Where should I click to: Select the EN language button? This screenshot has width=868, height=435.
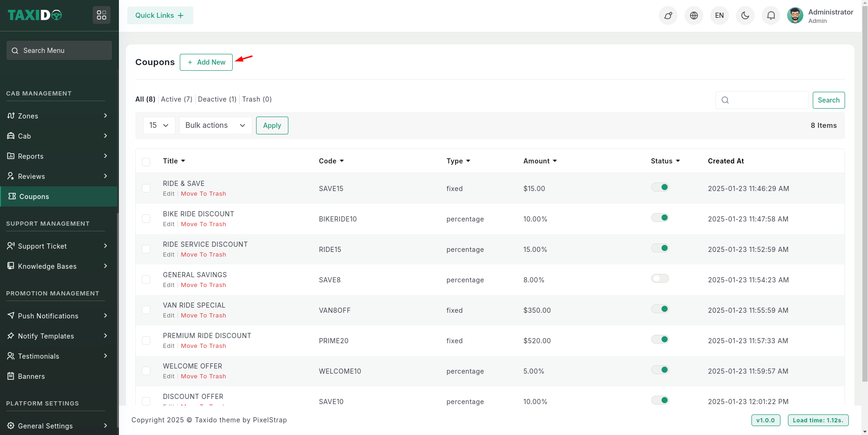click(x=719, y=15)
